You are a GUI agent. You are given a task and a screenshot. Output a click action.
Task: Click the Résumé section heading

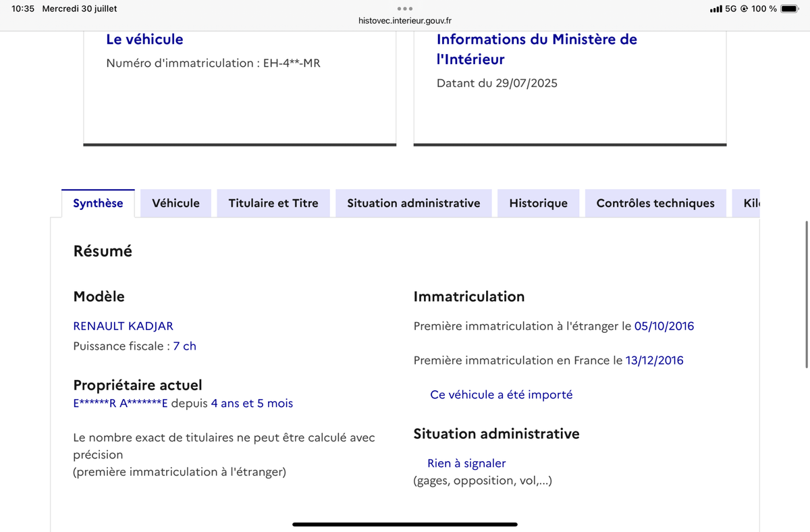pyautogui.click(x=103, y=251)
